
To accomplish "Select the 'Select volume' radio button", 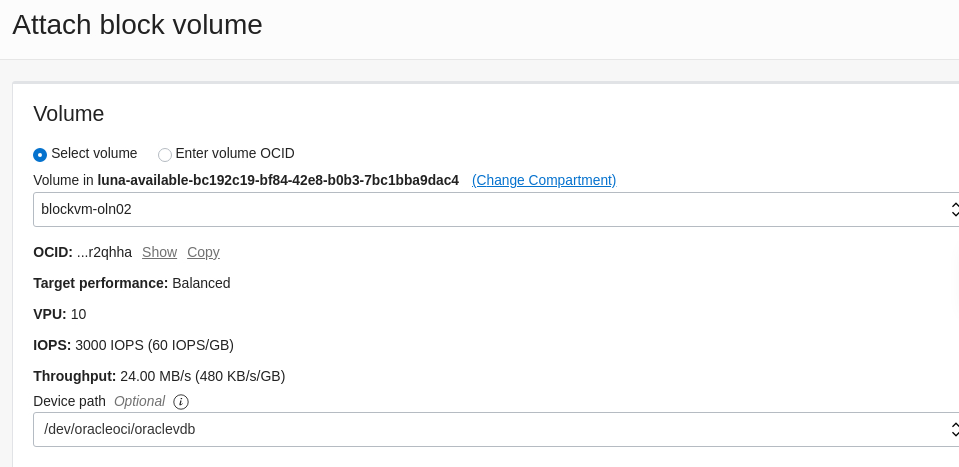I will tap(40, 154).
